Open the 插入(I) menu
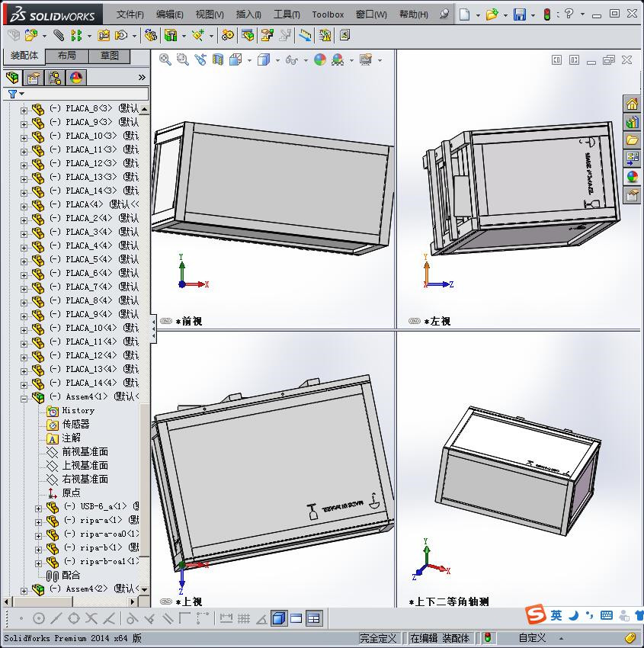 (248, 14)
